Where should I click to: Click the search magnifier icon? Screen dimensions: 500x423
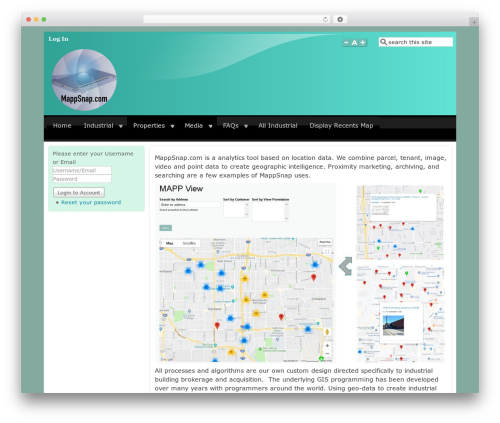pyautogui.click(x=383, y=42)
